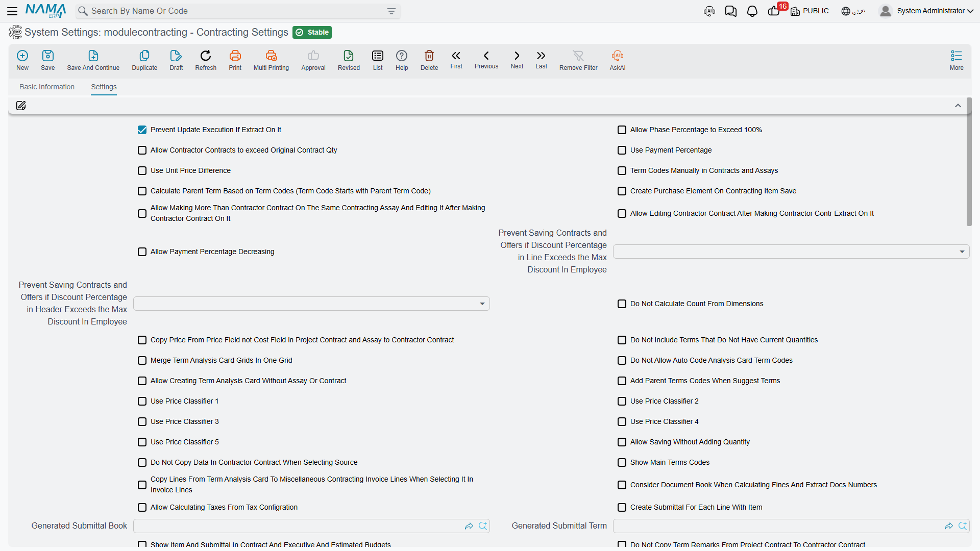Open the hamburger main menu
Image resolution: width=980 pixels, height=551 pixels.
point(12,11)
